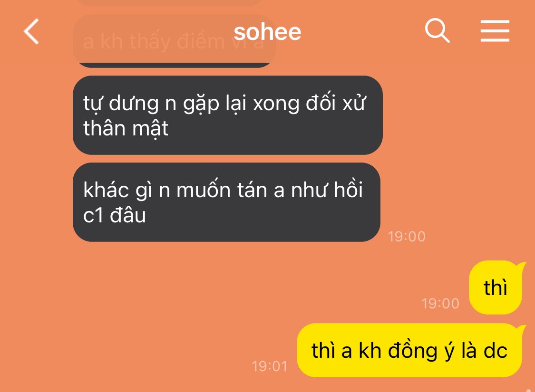Open search with the magnifying glass icon

[437, 31]
